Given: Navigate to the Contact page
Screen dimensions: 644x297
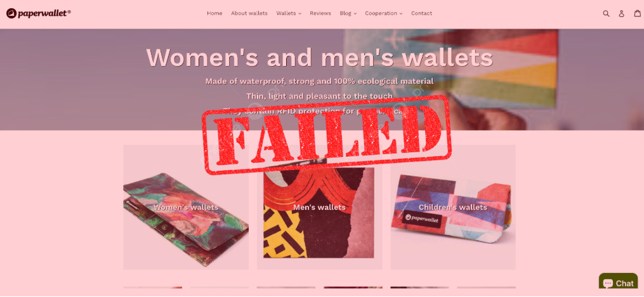Looking at the screenshot, I should (421, 13).
